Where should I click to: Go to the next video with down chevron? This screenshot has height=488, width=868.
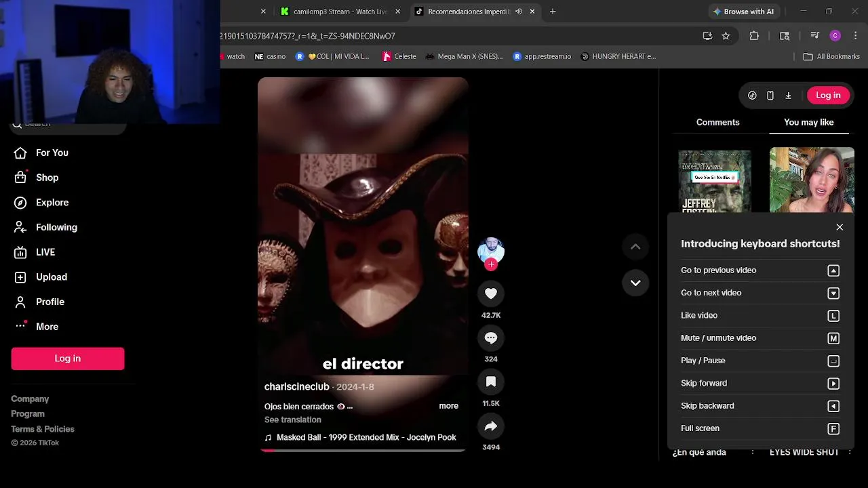(635, 283)
